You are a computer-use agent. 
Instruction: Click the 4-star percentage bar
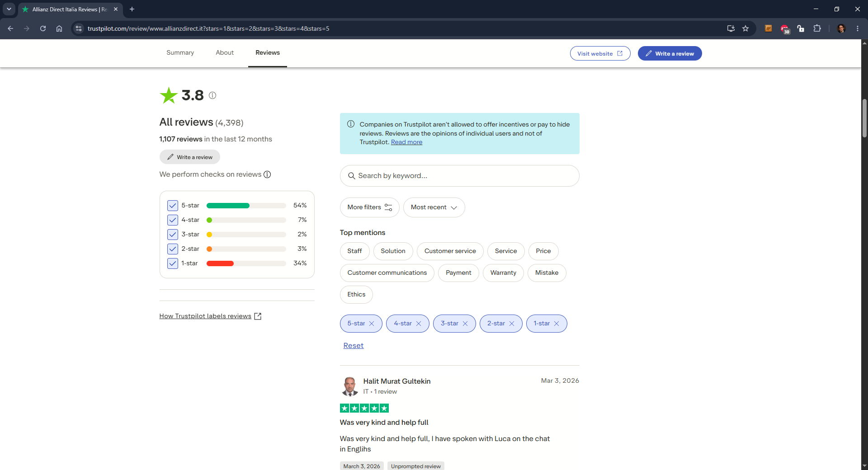click(x=246, y=220)
